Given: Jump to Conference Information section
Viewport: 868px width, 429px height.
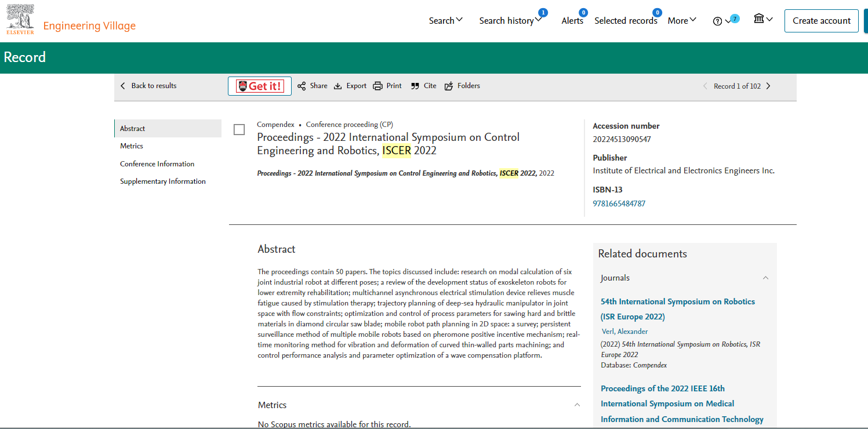Looking at the screenshot, I should (157, 164).
